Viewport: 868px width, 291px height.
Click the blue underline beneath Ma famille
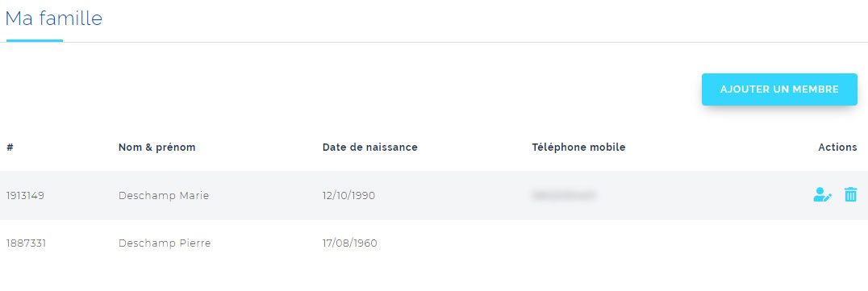[x=35, y=40]
